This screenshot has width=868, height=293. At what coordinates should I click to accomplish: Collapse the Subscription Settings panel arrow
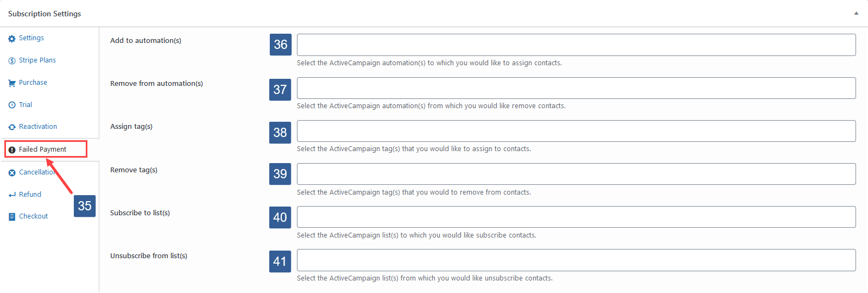(x=856, y=14)
